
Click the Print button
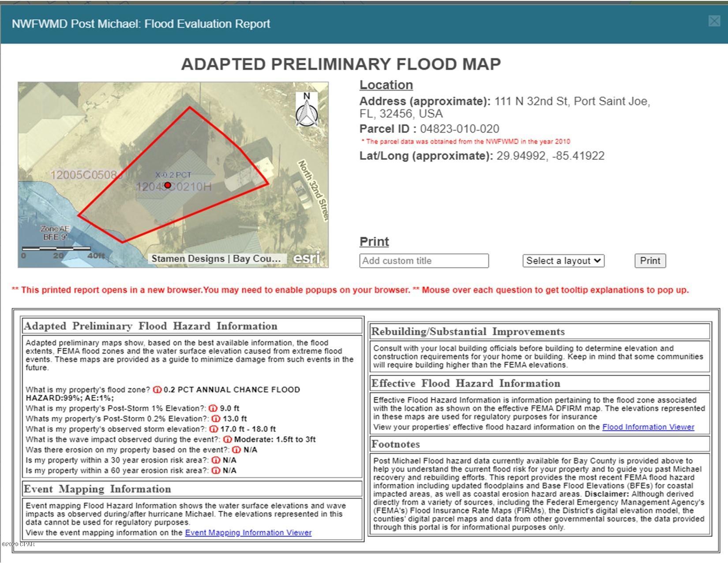point(650,261)
